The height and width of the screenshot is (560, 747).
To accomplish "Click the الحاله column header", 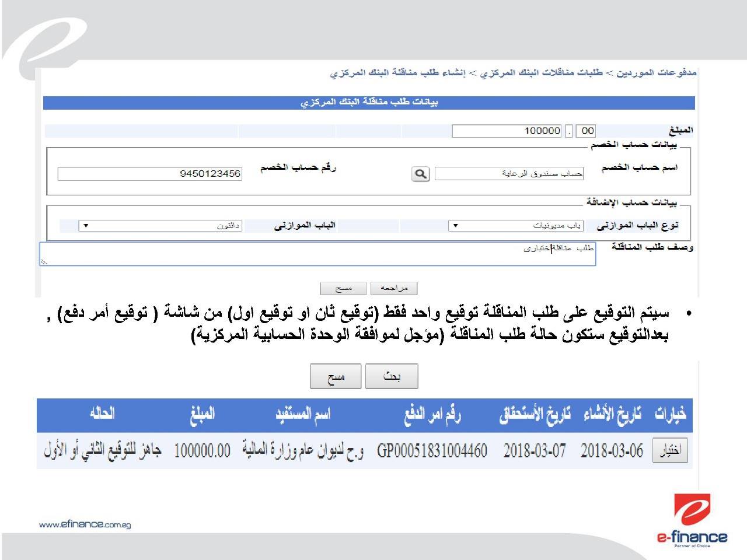I will 103,414.
